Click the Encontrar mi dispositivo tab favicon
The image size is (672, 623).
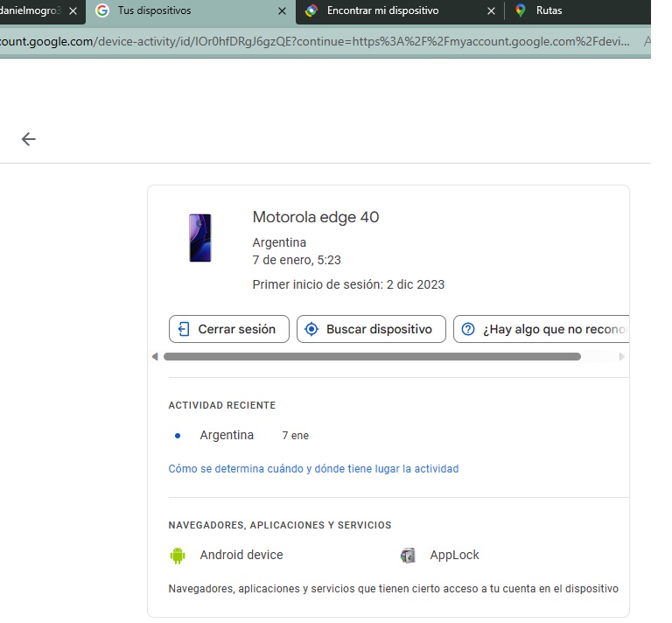(311, 10)
